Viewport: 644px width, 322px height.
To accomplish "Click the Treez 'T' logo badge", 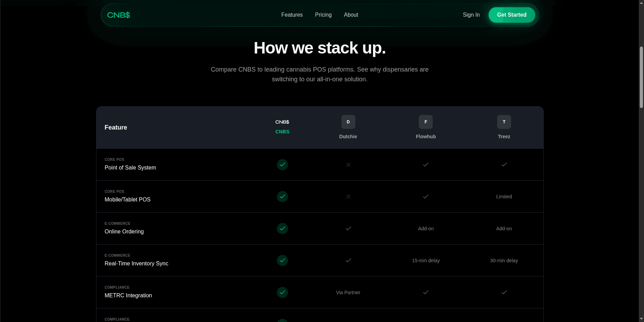I will tap(504, 122).
